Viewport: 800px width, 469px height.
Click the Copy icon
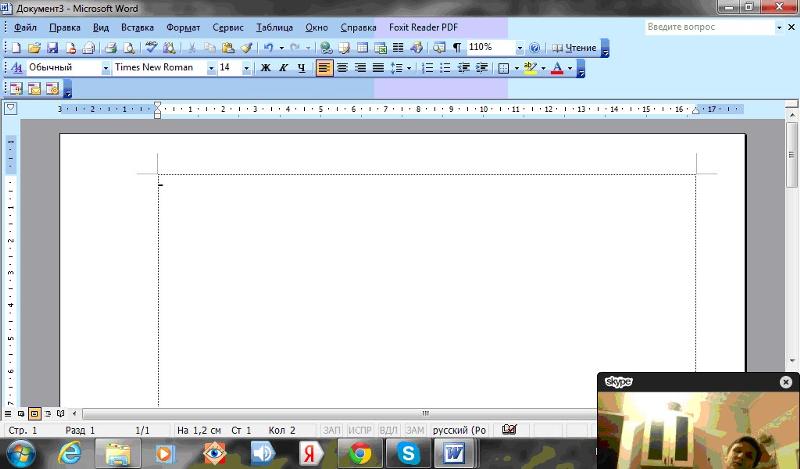[210, 48]
